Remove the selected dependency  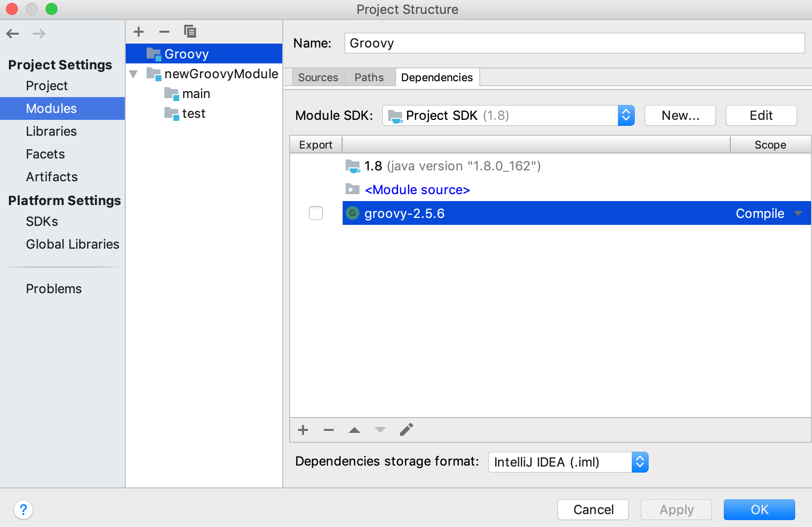coord(329,430)
